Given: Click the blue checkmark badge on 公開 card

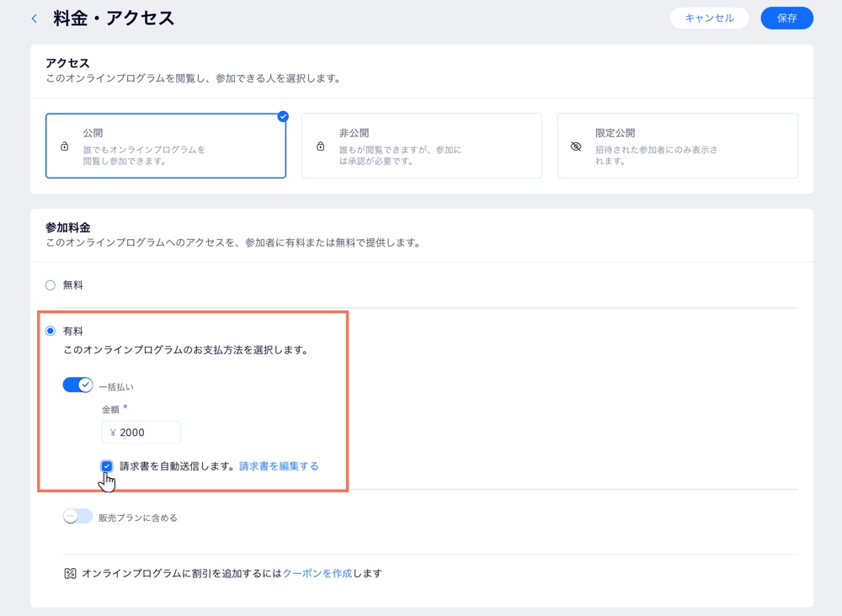Looking at the screenshot, I should click(x=283, y=116).
